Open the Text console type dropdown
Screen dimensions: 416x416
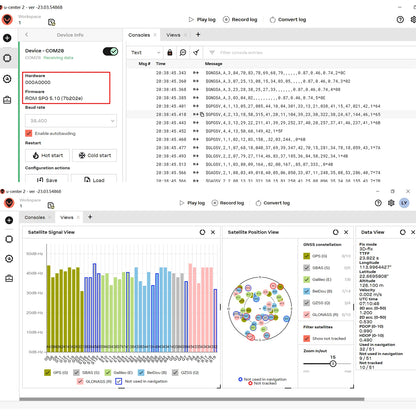(x=145, y=52)
